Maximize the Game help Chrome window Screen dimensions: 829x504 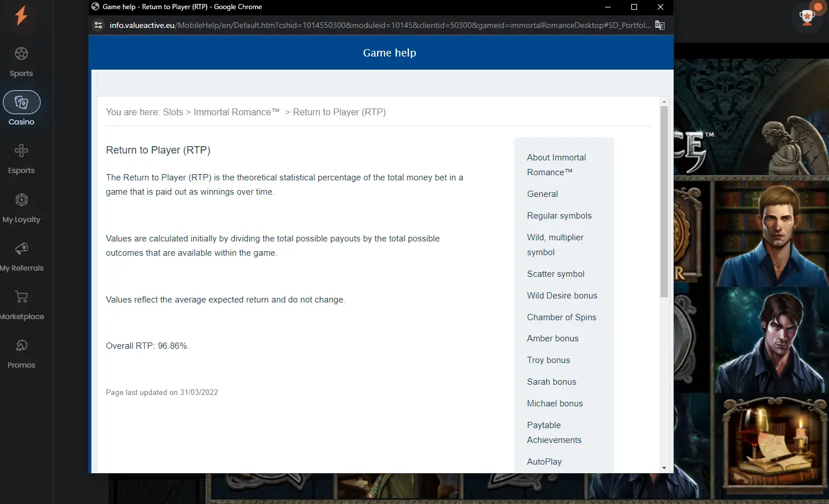(x=634, y=7)
